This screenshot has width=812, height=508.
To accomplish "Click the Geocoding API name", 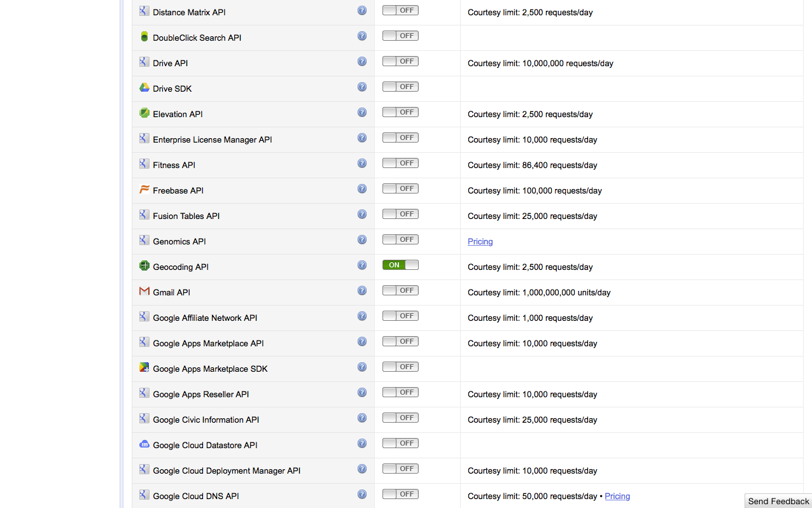I will click(181, 267).
